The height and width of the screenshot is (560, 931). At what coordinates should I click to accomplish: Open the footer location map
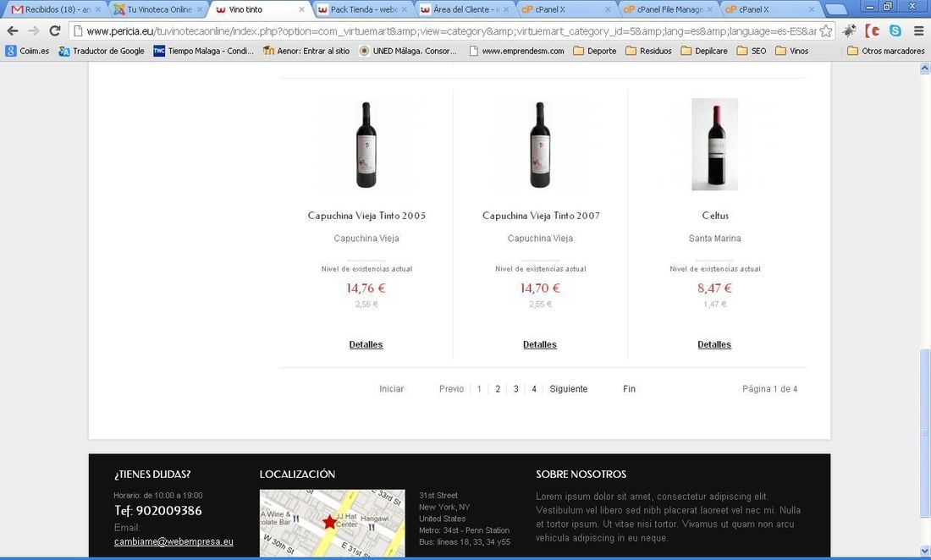pos(333,523)
